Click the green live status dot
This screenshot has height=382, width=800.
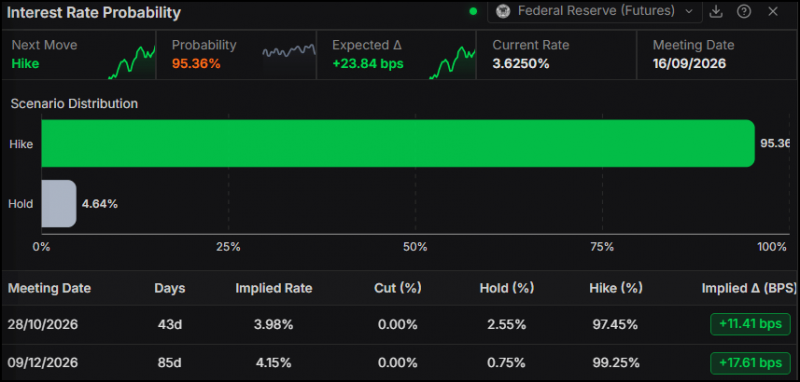pyautogui.click(x=473, y=11)
